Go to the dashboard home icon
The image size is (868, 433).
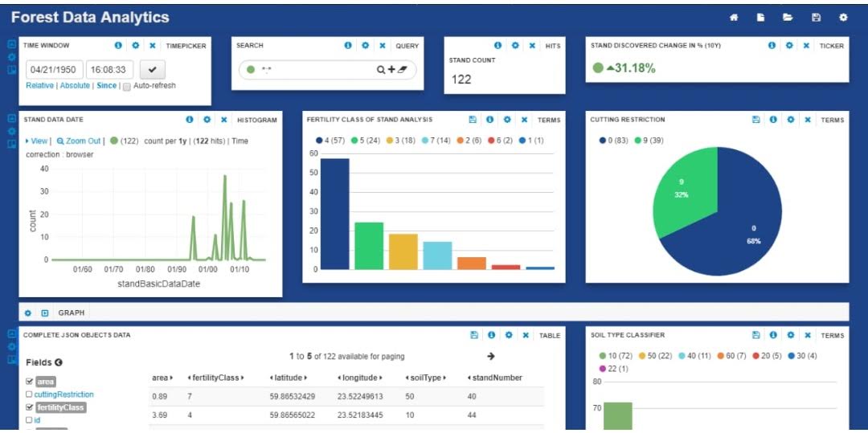tap(734, 18)
